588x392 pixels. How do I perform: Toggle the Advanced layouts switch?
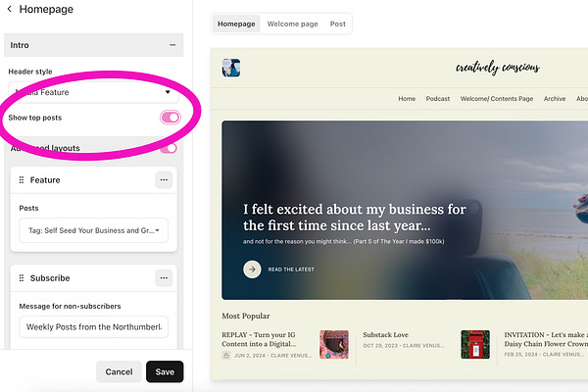coord(169,148)
